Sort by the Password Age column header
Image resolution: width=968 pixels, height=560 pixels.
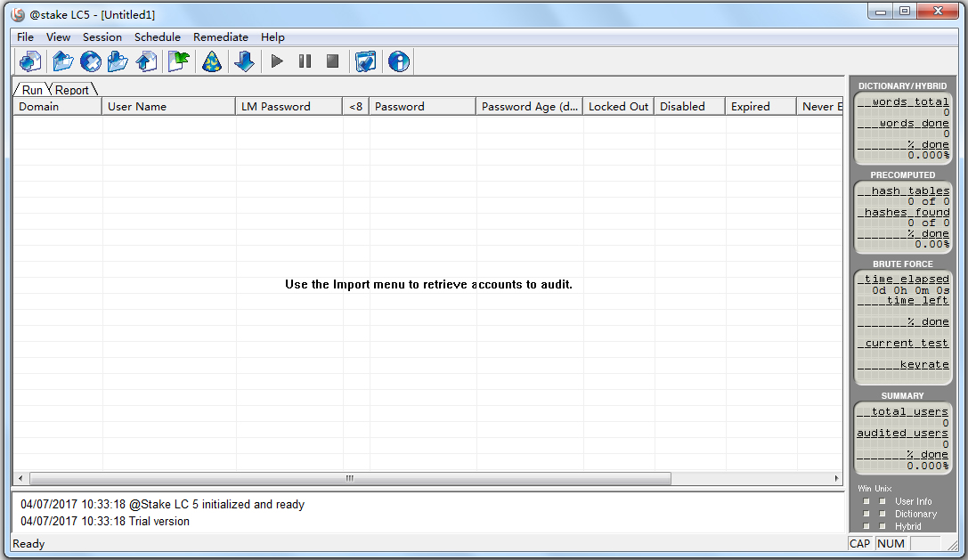(x=529, y=106)
